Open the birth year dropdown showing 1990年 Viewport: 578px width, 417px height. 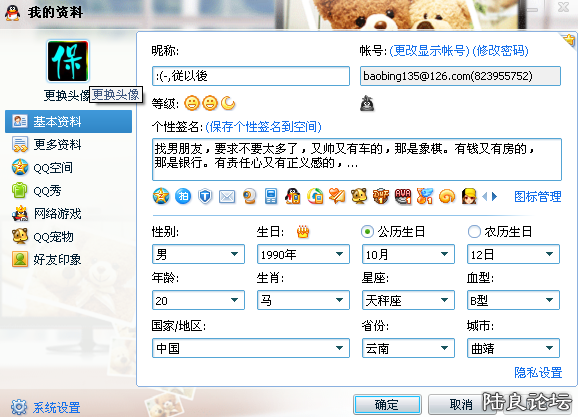point(303,254)
